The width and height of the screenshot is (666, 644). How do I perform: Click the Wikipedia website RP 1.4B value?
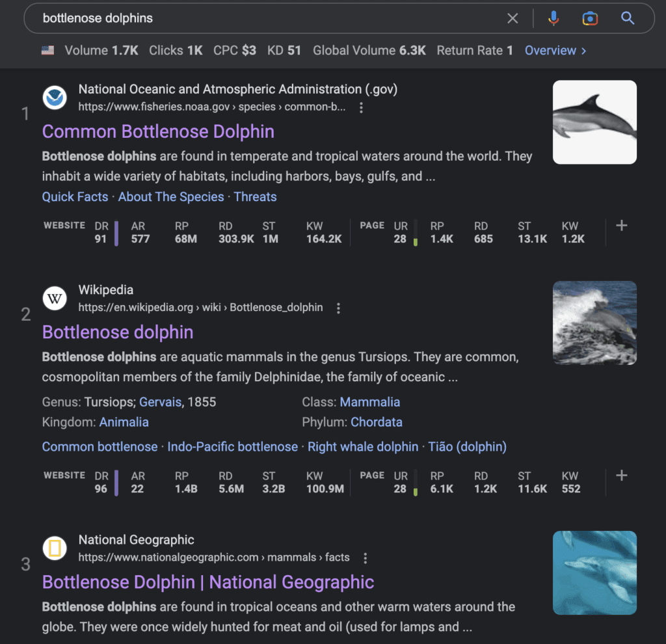[x=186, y=489]
